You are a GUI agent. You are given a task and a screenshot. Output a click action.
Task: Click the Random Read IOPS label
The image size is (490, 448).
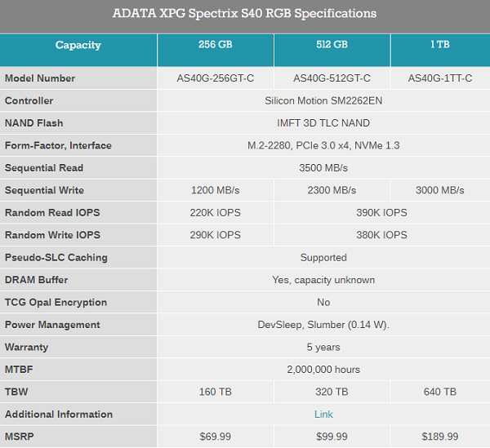click(x=52, y=213)
